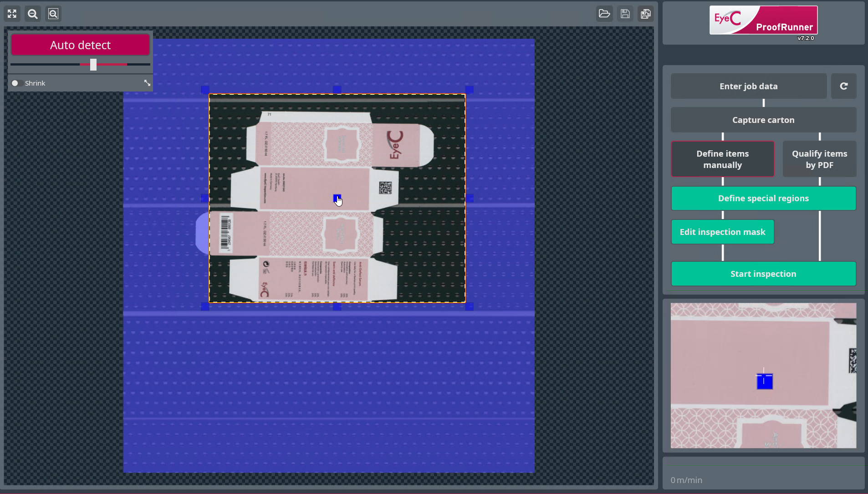
Task: Collapse the Auto detect panel via arrow icon
Action: click(147, 83)
